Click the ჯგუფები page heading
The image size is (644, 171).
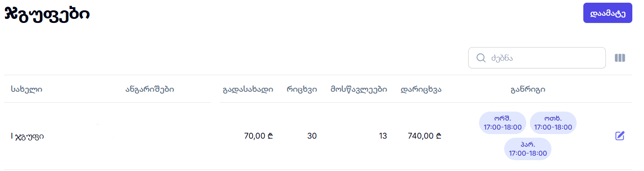[x=47, y=13]
